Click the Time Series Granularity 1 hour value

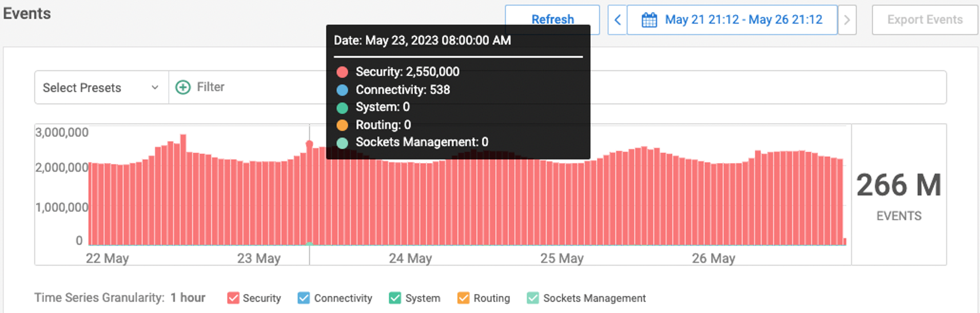point(188,298)
